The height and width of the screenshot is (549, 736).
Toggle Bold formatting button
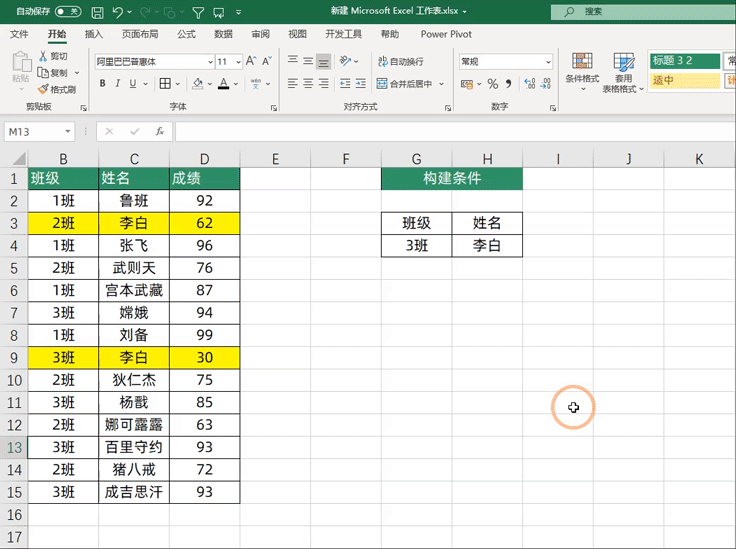tap(102, 84)
